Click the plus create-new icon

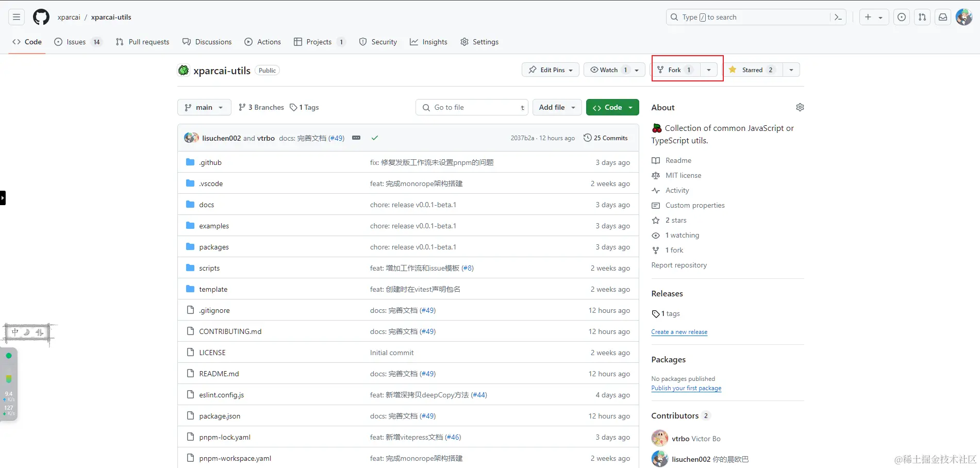pyautogui.click(x=868, y=17)
